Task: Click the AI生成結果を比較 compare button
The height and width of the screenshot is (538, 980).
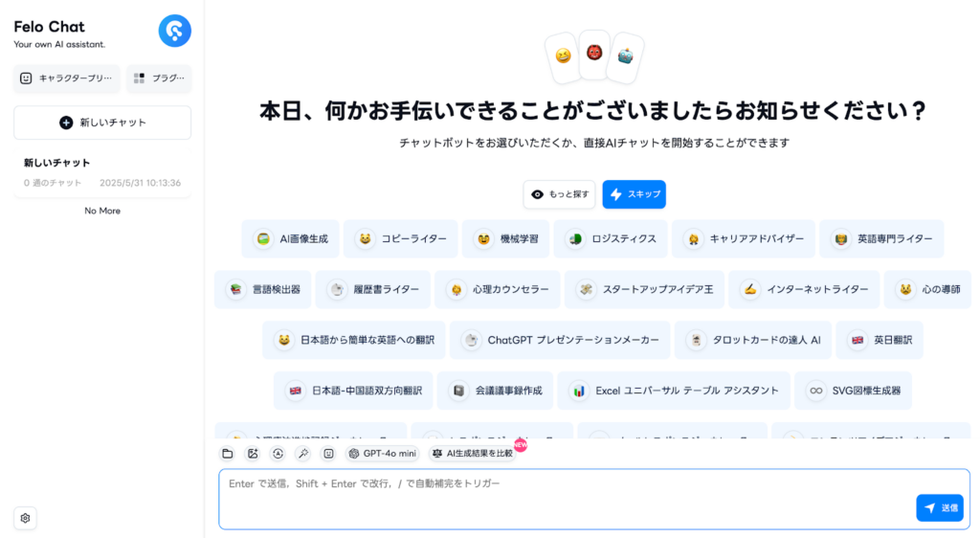Action: point(473,454)
